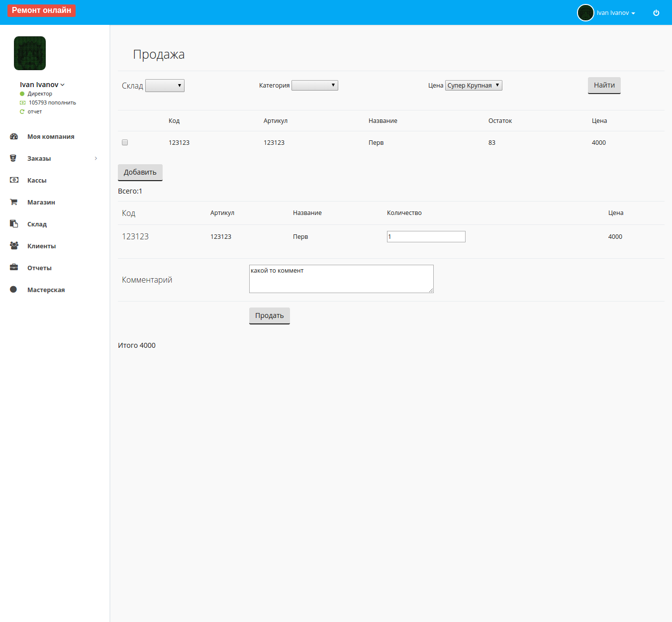Click the Директор role label

click(40, 94)
